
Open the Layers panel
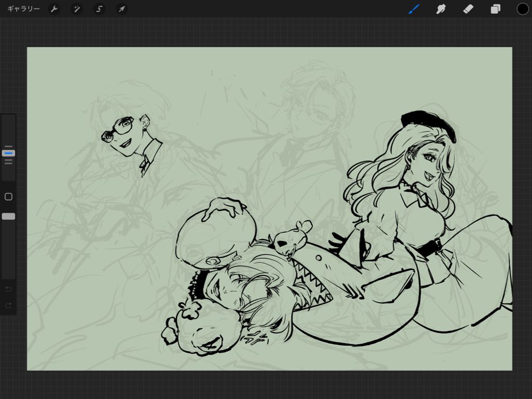click(x=495, y=9)
